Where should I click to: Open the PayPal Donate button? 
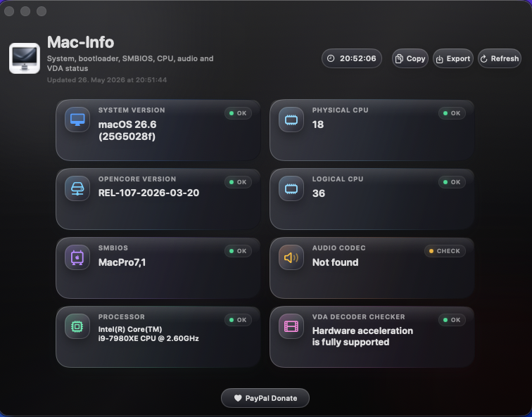pyautogui.click(x=265, y=398)
